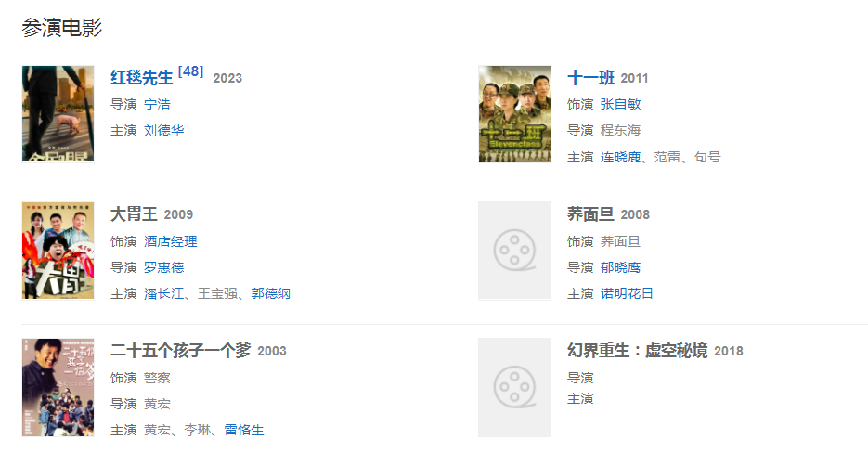Open the 酒店经理 role link
Viewport: 868px width, 452px height.
point(171,241)
